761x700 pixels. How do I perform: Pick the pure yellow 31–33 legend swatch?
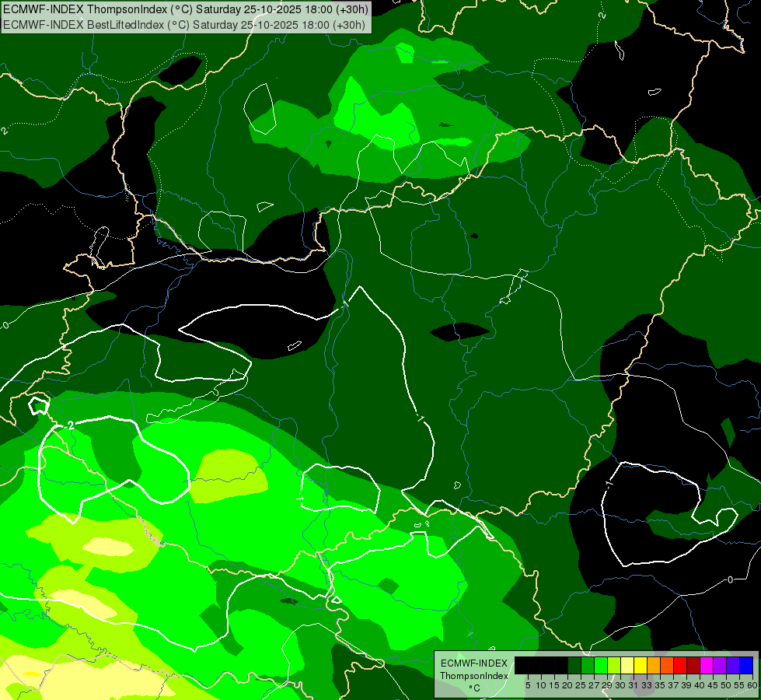click(x=641, y=666)
